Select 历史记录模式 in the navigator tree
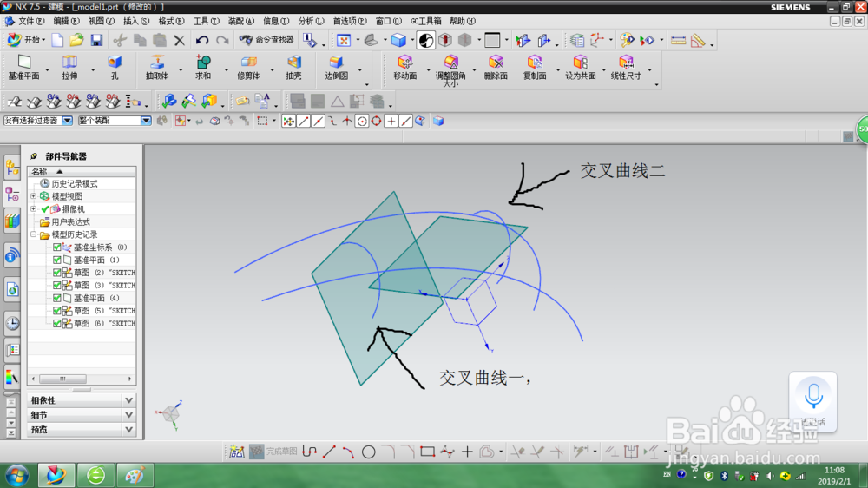 [74, 183]
